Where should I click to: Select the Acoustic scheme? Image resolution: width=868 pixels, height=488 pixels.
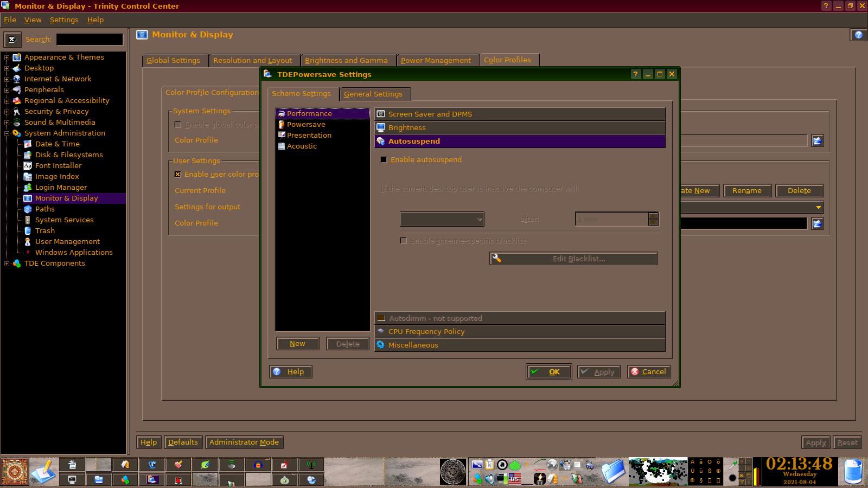323,146
